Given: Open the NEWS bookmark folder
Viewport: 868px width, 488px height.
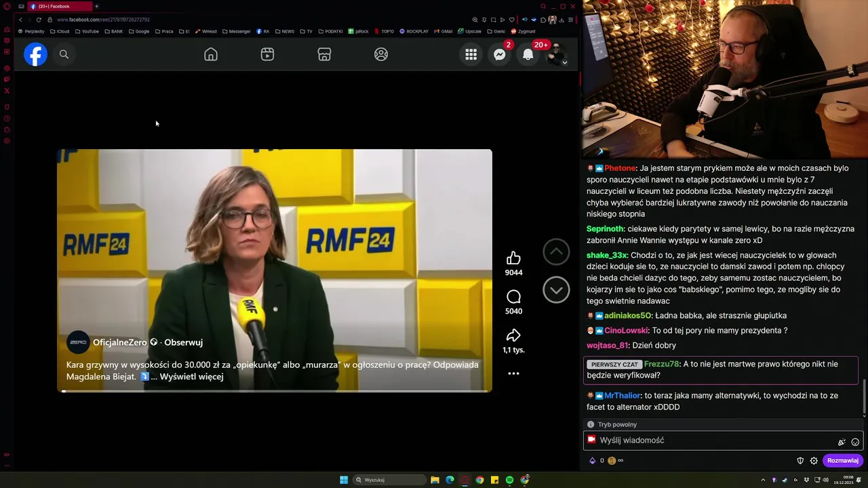Looking at the screenshot, I should [x=285, y=31].
